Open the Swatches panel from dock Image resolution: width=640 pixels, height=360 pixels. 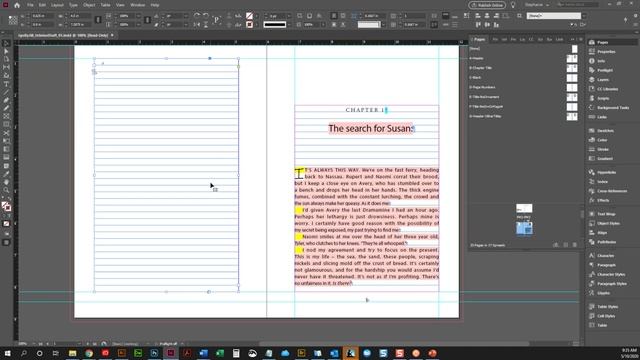[605, 131]
